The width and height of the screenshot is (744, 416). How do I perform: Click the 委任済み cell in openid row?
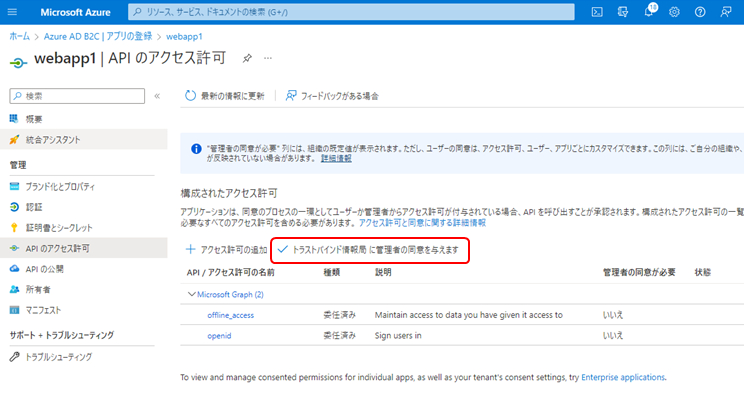(340, 335)
